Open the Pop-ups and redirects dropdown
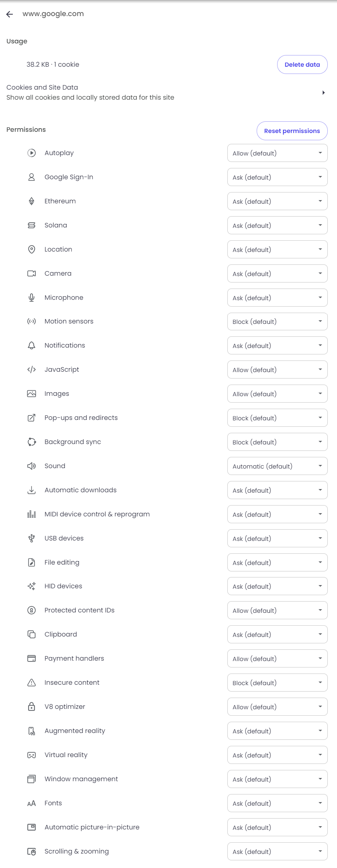The width and height of the screenshot is (337, 868). (x=277, y=418)
